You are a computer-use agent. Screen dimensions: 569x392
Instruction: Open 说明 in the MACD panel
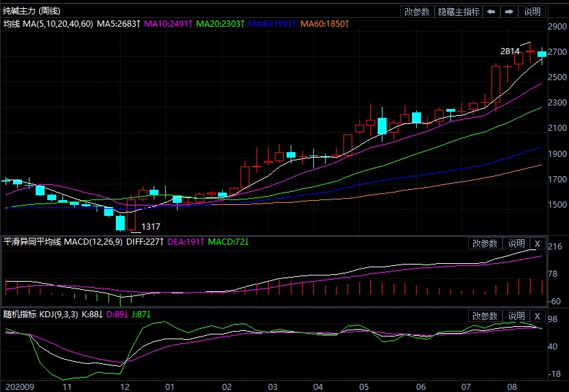coord(516,243)
